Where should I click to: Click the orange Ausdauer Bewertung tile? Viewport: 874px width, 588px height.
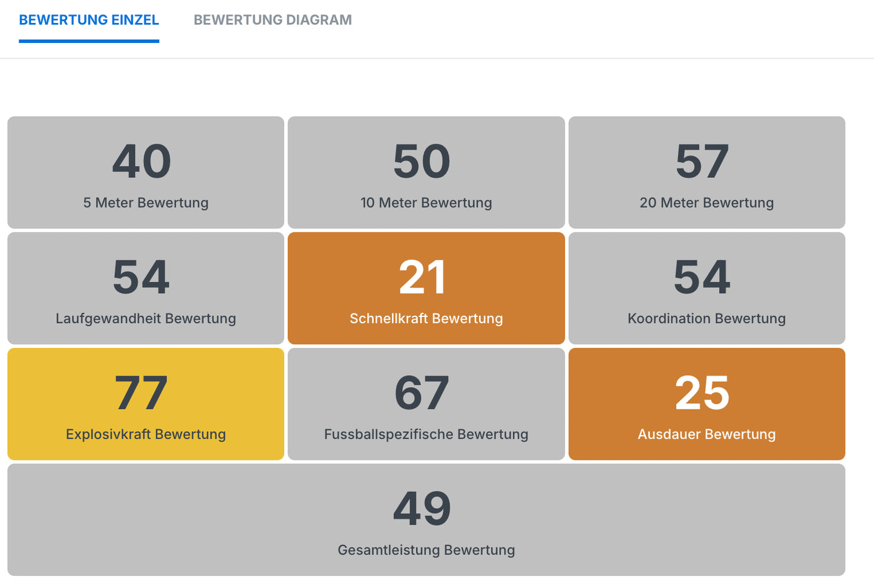(706, 403)
